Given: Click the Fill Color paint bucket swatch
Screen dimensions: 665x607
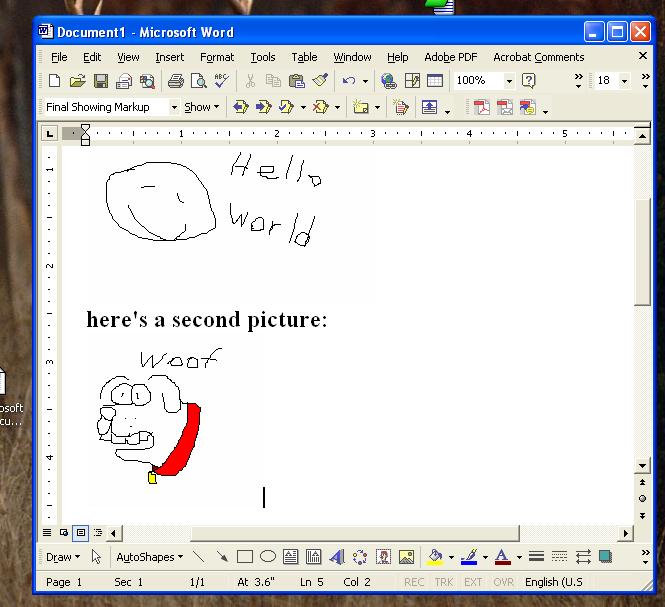Looking at the screenshot, I should pyautogui.click(x=434, y=557).
